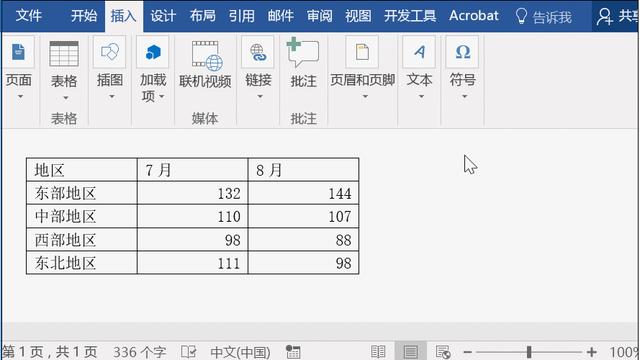The image size is (640, 360).
Task: Click the cell containing 88
Action: click(x=304, y=240)
